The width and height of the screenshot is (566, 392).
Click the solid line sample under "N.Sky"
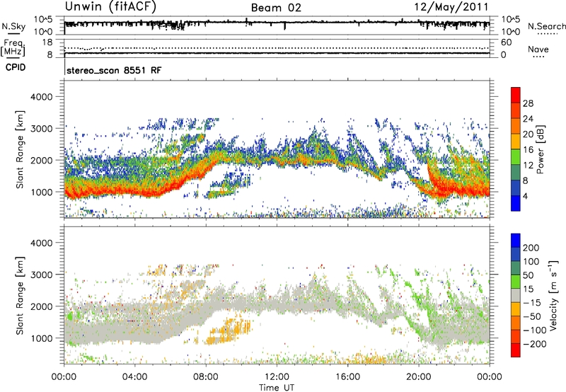pyautogui.click(x=13, y=34)
